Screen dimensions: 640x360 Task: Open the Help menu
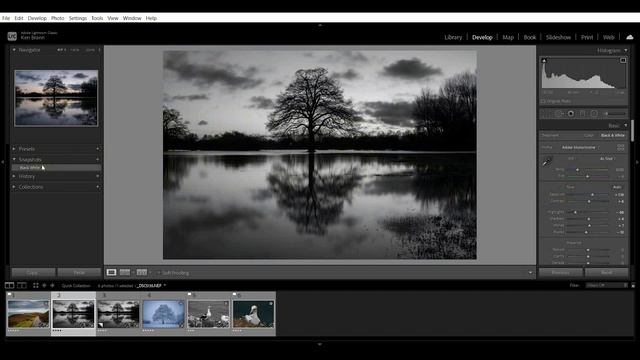point(151,18)
